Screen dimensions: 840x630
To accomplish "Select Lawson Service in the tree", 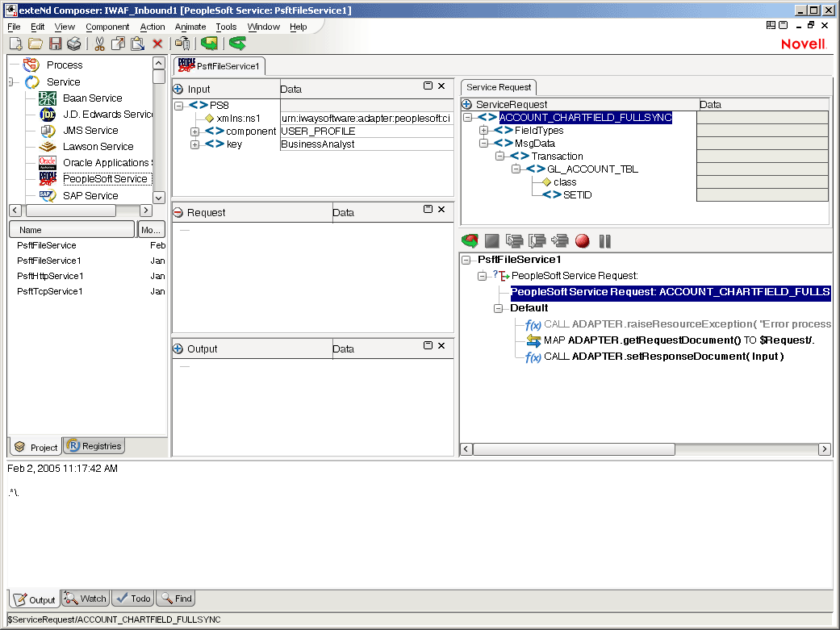I will pos(98,146).
